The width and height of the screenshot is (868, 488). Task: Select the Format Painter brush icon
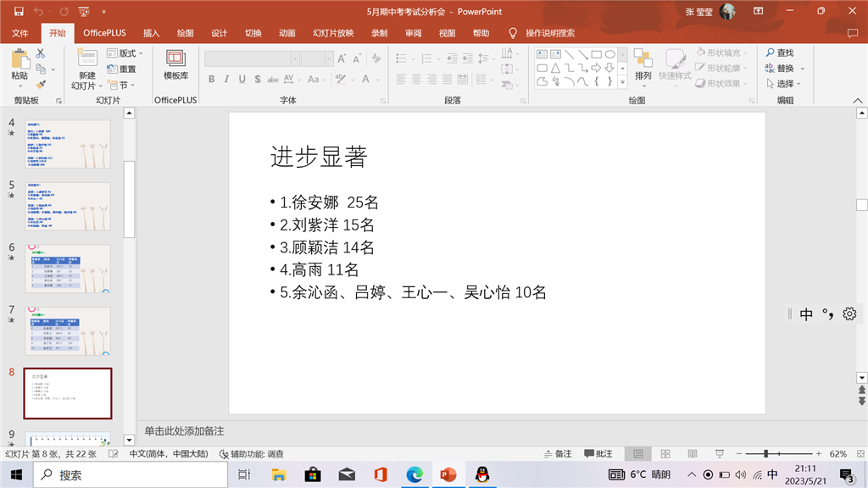tap(40, 85)
